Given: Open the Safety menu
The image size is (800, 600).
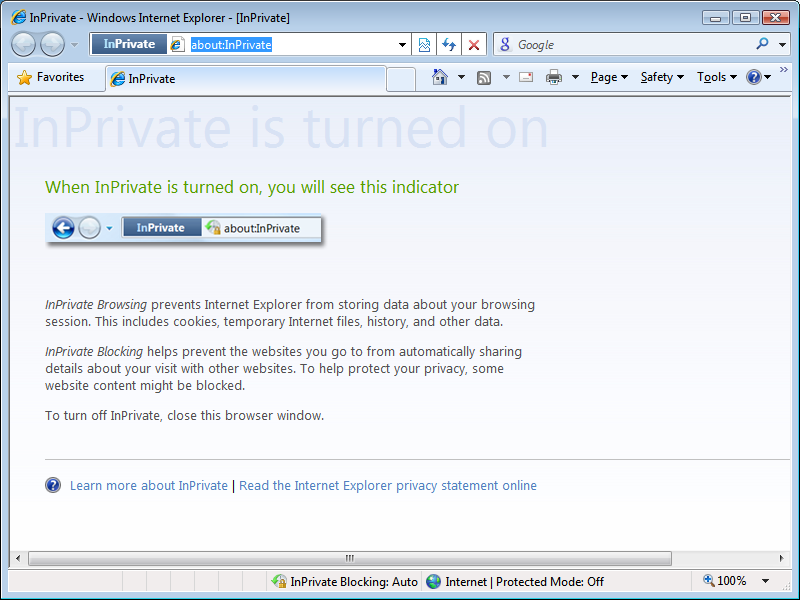Looking at the screenshot, I should [x=662, y=77].
